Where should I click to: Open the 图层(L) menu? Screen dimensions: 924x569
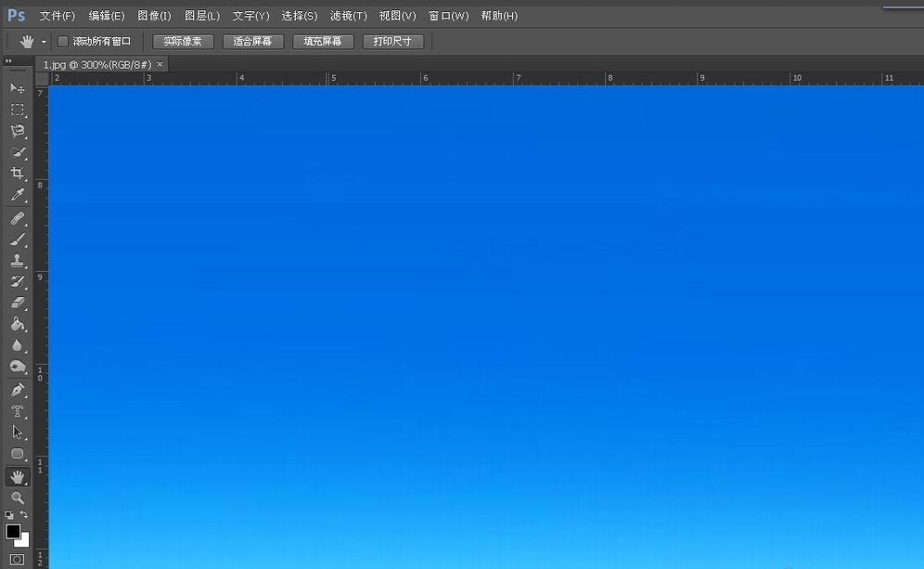(202, 16)
